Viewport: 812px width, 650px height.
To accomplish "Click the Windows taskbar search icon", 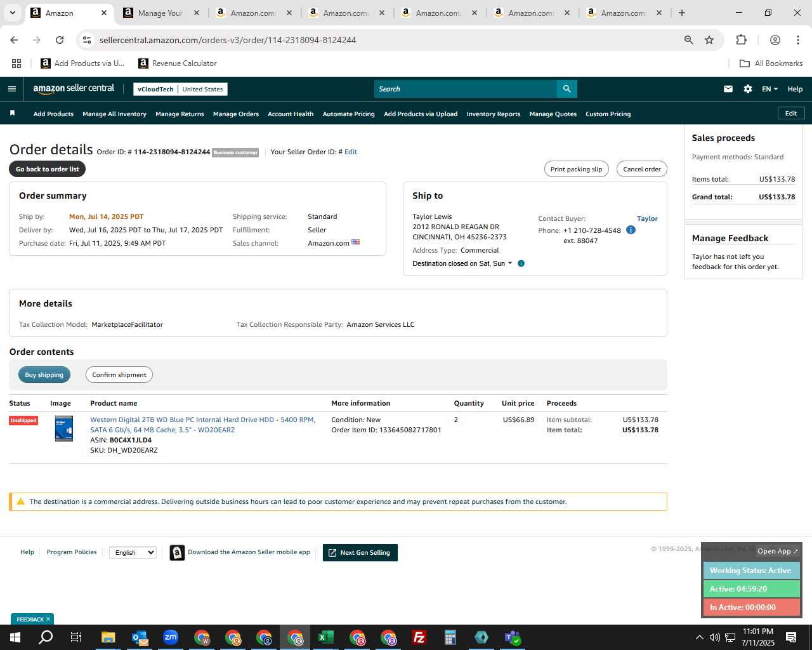I will [x=46, y=637].
